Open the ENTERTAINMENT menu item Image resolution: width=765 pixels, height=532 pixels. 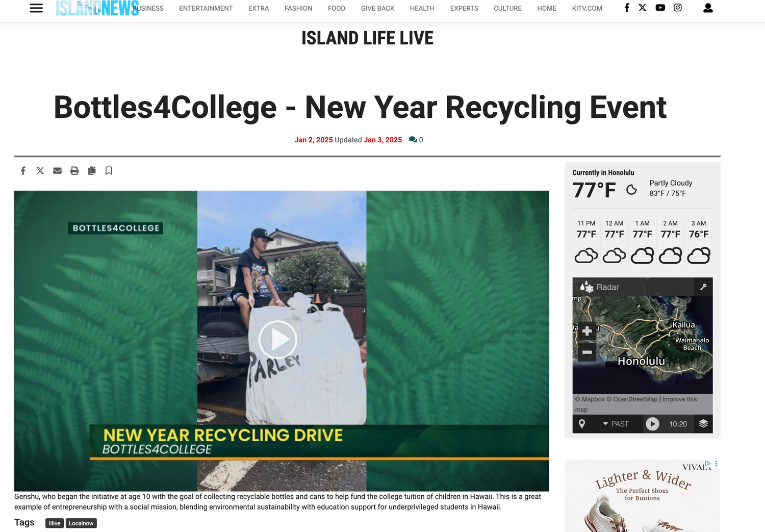(x=206, y=8)
